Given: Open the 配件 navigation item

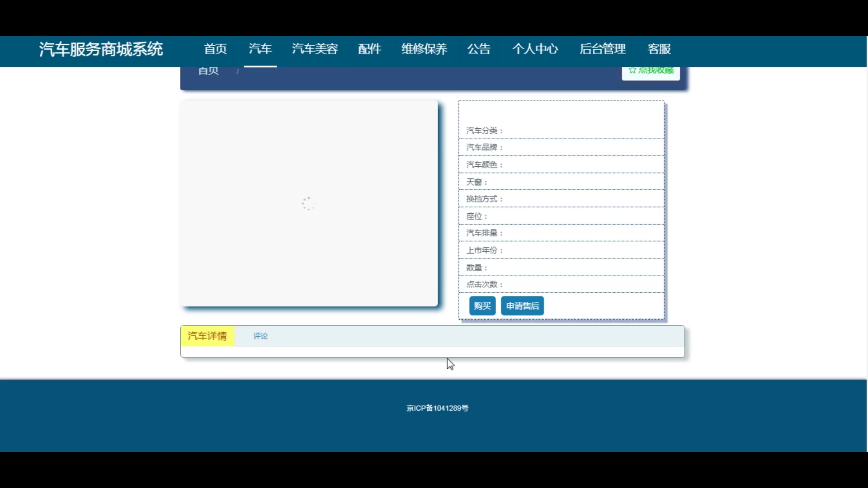Looking at the screenshot, I should (369, 49).
